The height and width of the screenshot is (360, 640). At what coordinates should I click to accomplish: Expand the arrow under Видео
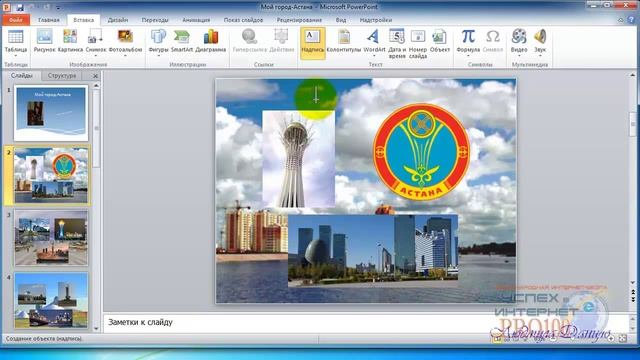(x=519, y=56)
